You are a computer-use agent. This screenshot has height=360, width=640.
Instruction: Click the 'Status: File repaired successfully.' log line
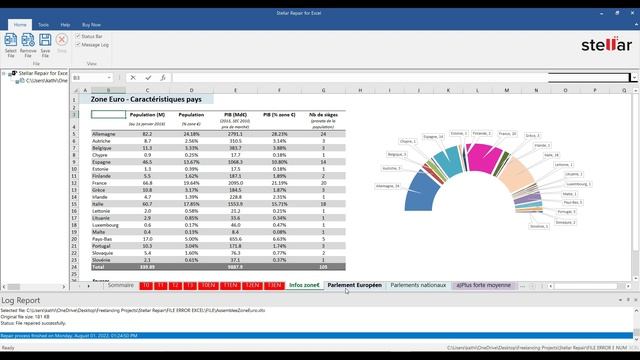pos(33,323)
